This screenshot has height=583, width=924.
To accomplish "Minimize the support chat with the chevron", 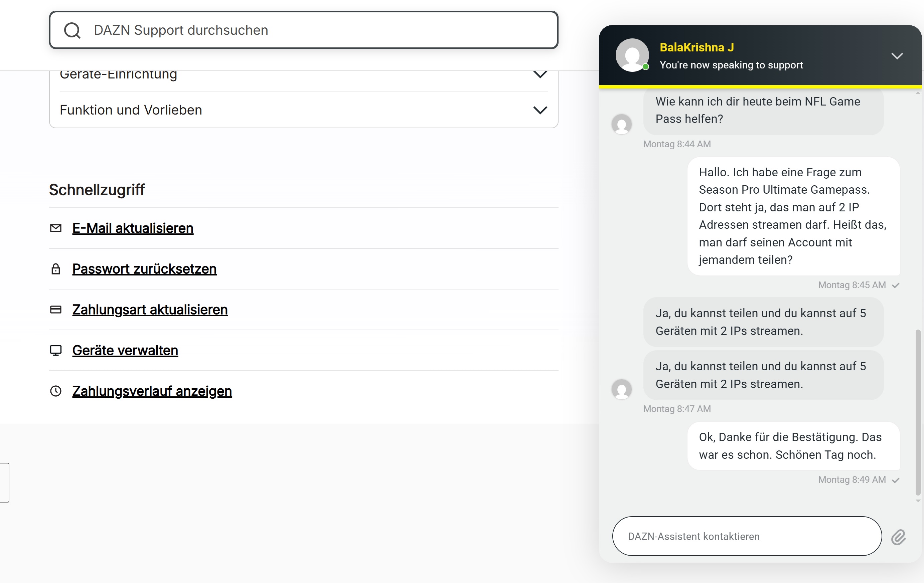I will click(897, 56).
